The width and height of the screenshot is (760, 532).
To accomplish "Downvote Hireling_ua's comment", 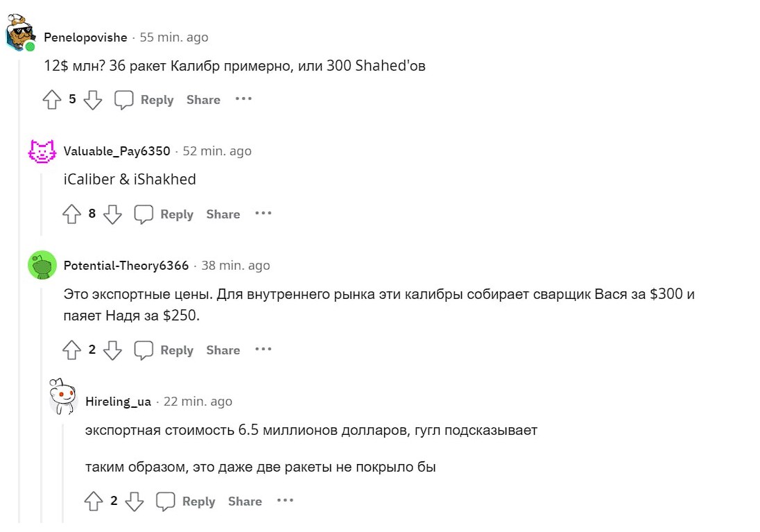I will click(x=135, y=501).
